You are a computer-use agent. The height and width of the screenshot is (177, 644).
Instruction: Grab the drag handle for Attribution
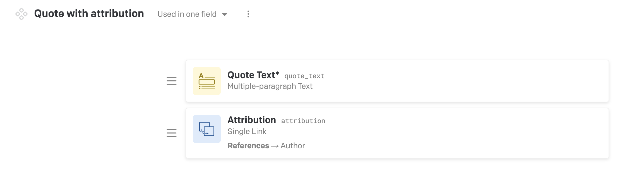[172, 133]
